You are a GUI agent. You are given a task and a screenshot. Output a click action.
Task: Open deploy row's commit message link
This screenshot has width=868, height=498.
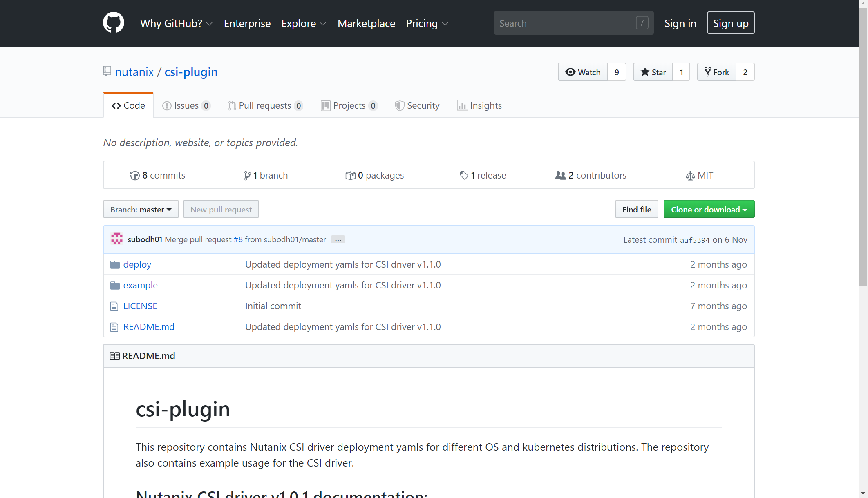point(343,264)
